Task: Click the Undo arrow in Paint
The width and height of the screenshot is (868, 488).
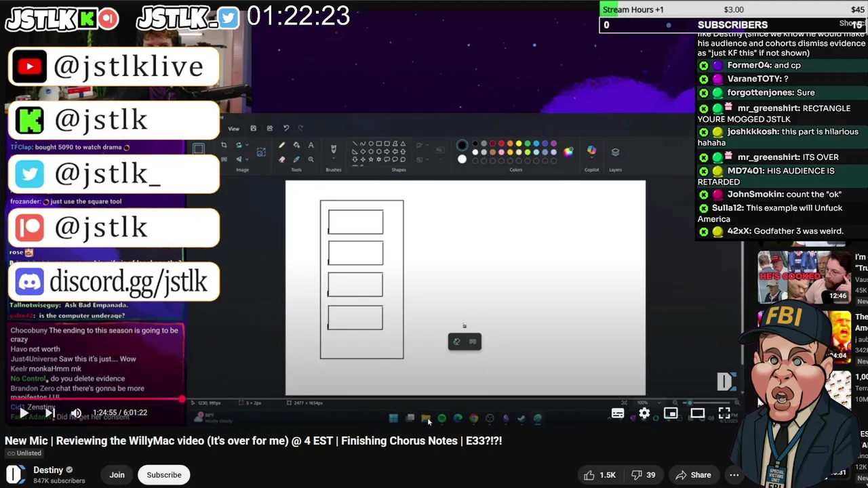Action: 286,128
